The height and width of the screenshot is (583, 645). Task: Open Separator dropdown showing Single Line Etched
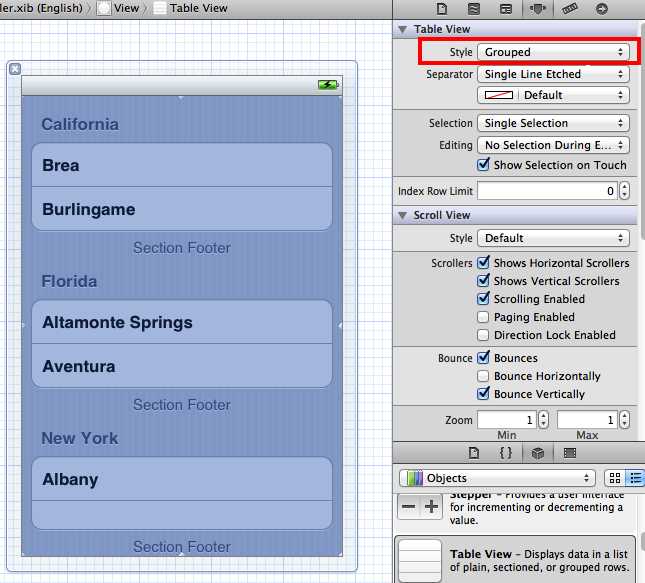pos(553,74)
